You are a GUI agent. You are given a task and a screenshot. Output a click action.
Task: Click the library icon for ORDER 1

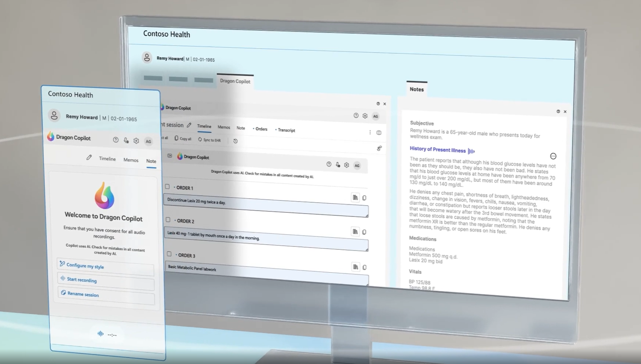355,197
